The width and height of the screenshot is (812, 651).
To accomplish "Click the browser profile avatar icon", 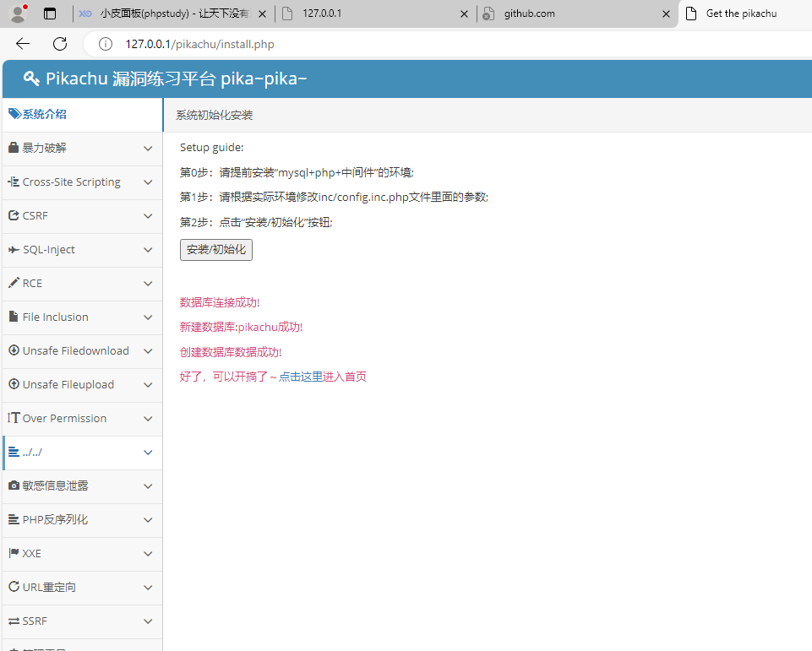I will pyautogui.click(x=18, y=14).
